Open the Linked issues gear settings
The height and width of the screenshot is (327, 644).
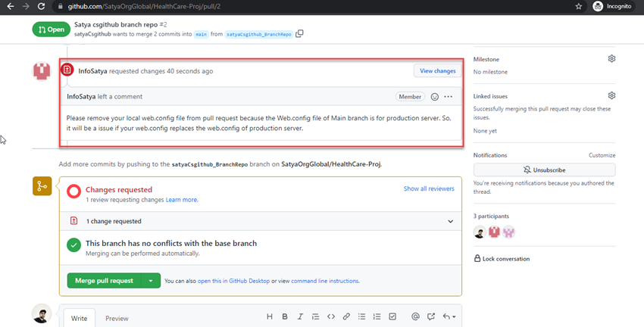click(x=611, y=95)
